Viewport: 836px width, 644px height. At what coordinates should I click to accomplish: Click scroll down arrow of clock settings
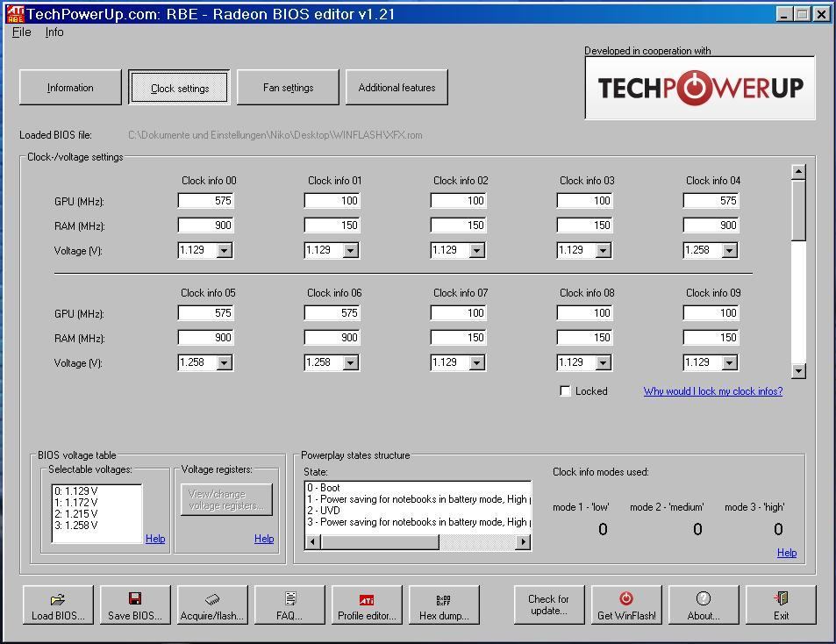pos(798,370)
